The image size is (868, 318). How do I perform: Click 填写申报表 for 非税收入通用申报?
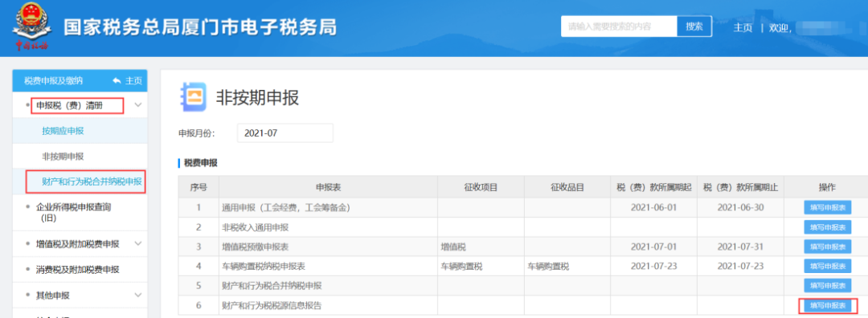[x=828, y=226]
